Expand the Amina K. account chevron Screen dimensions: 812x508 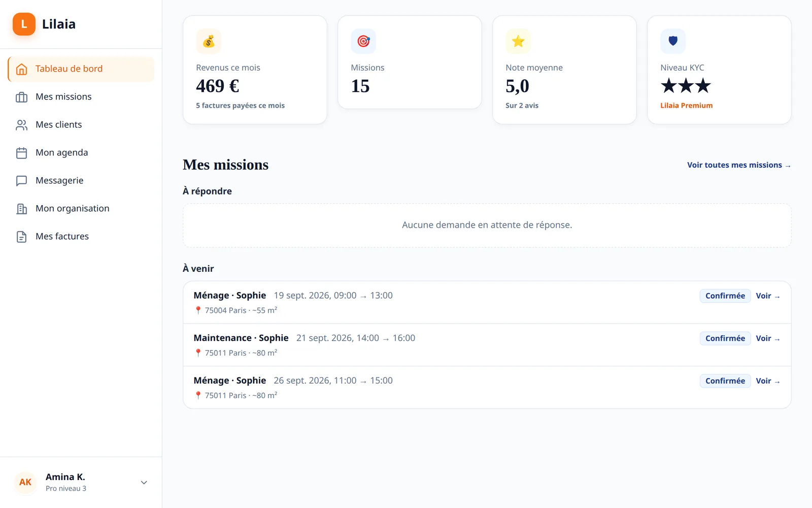coord(144,483)
